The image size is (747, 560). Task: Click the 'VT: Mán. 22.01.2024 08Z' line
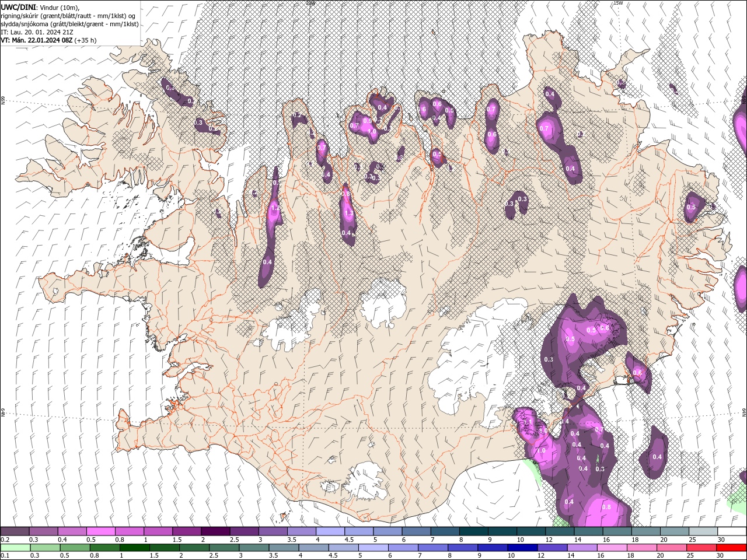(x=36, y=40)
